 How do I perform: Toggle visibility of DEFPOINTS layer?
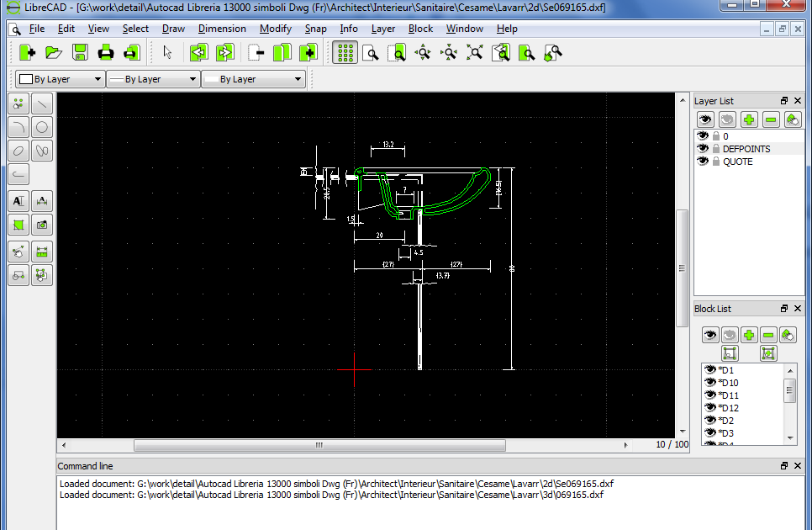703,149
